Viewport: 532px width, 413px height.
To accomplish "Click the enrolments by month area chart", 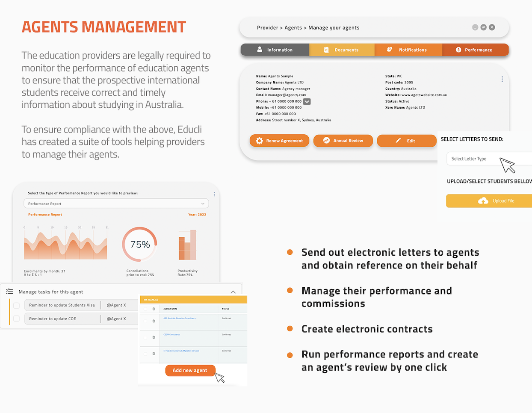I will tap(65, 246).
